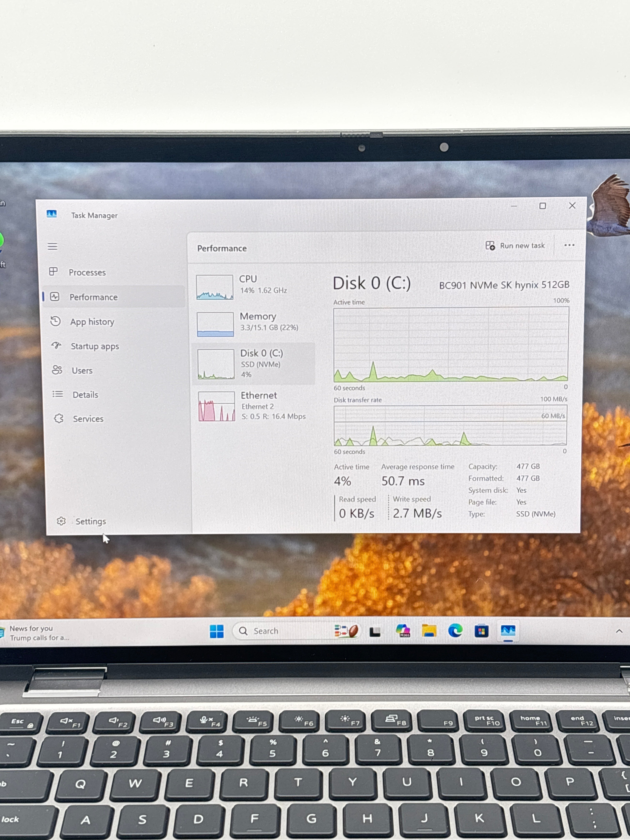Maximize the Task Manager window

[x=543, y=206]
